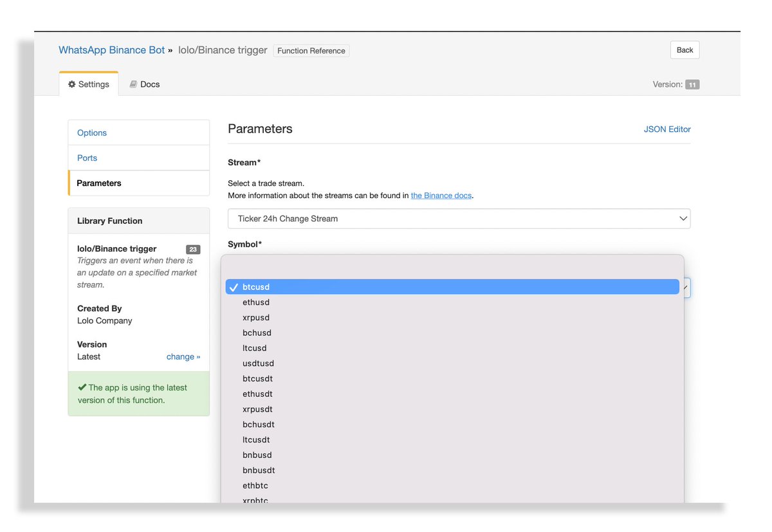Click the green checkmark latest version icon
This screenshot has height=532, width=772.
coord(82,387)
